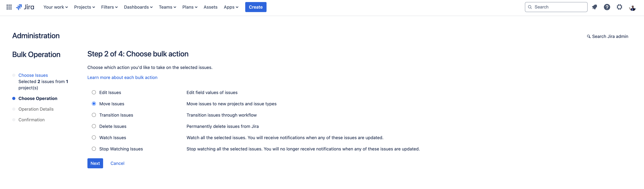Open the Filters dropdown
Image resolution: width=644 pixels, height=189 pixels.
[x=109, y=7]
